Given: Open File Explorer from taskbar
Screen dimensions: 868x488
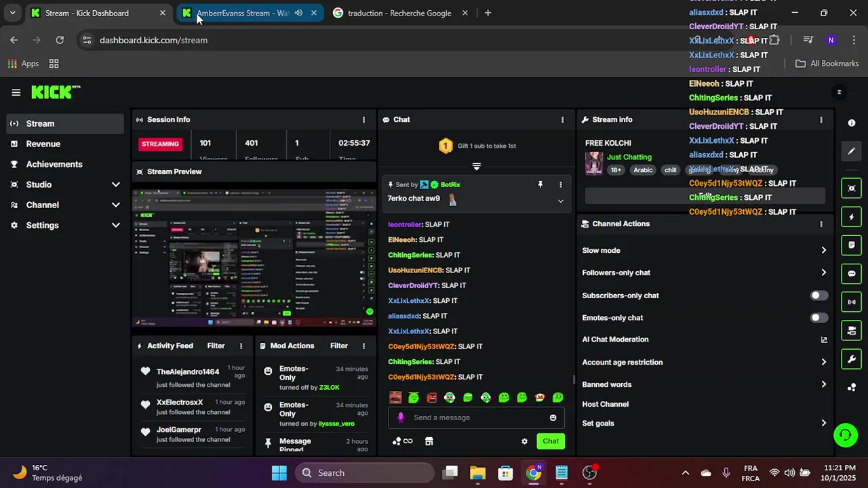Looking at the screenshot, I should [477, 473].
